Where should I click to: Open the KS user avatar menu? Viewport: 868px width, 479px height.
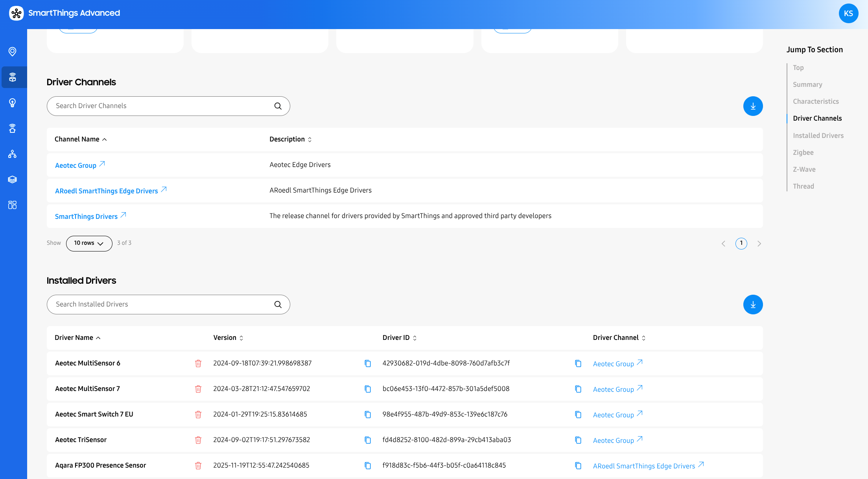848,13
